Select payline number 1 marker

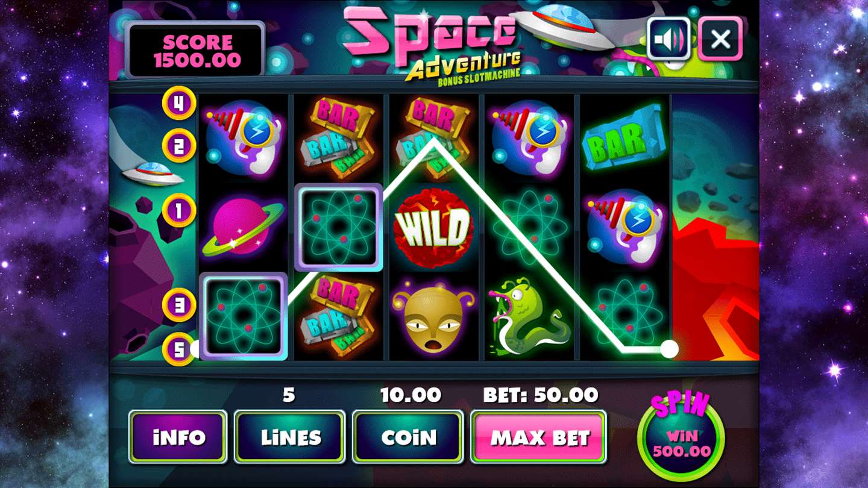tap(179, 210)
